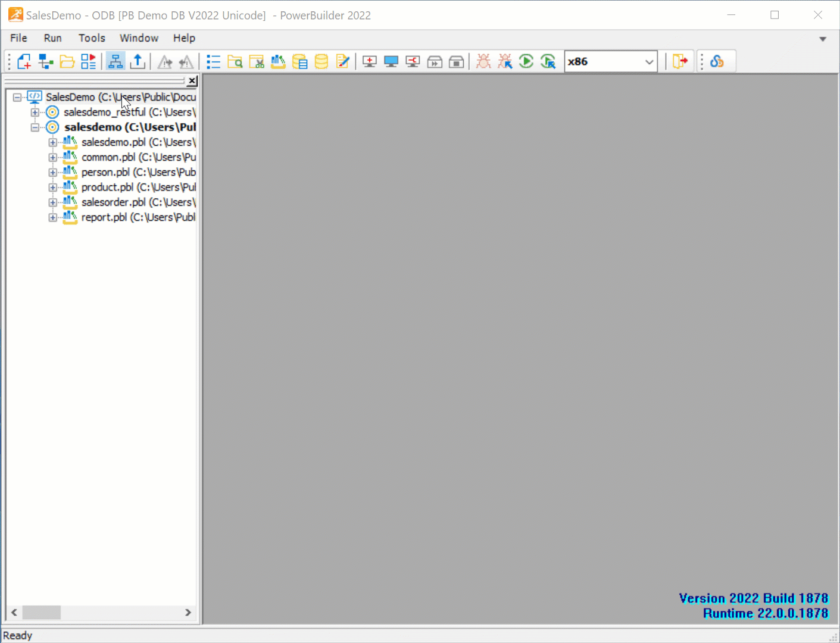Select the salesdemo.pbl tree row
The width and height of the screenshot is (840, 643).
click(139, 142)
